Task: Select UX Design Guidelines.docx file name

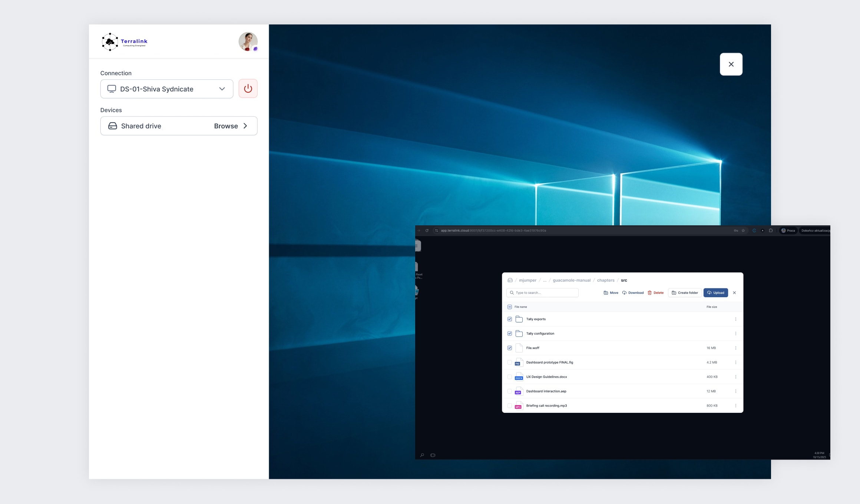Action: pyautogui.click(x=547, y=377)
